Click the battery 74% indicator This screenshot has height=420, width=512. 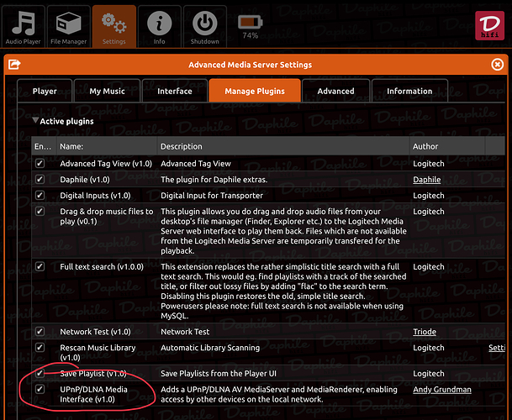[251, 27]
